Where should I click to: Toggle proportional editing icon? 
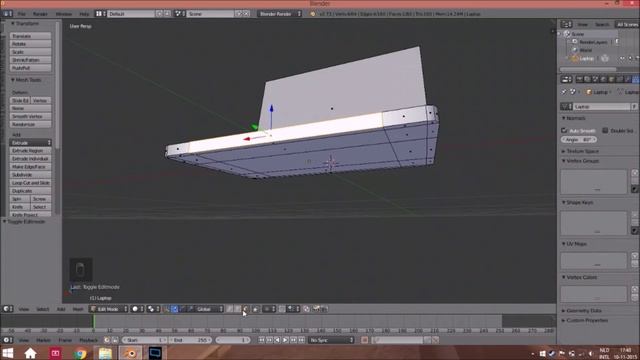269,309
